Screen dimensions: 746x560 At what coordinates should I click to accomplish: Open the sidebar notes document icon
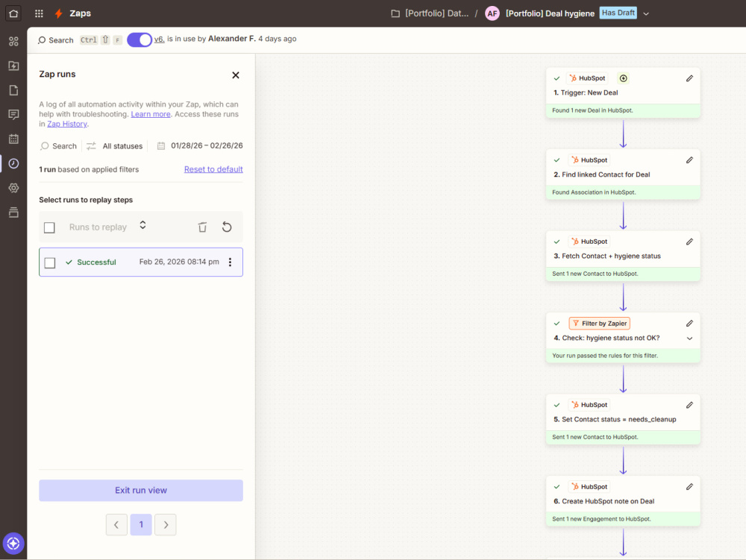coord(13,90)
